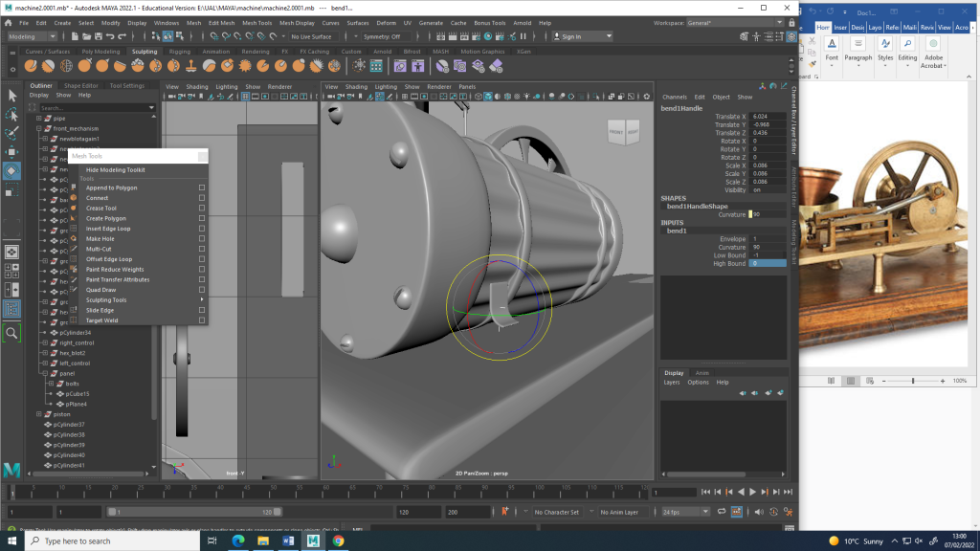Image resolution: width=980 pixels, height=551 pixels.
Task: Click the magnifier search icon in left toolbox
Action: [x=12, y=333]
